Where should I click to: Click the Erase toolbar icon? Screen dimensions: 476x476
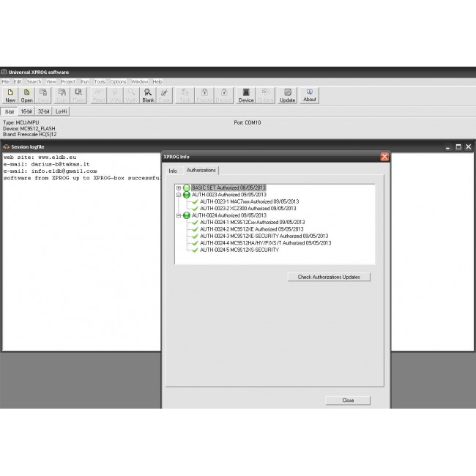pyautogui.click(x=164, y=95)
